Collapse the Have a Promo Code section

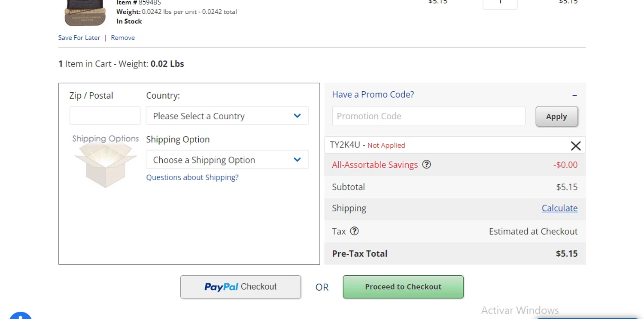tap(574, 95)
